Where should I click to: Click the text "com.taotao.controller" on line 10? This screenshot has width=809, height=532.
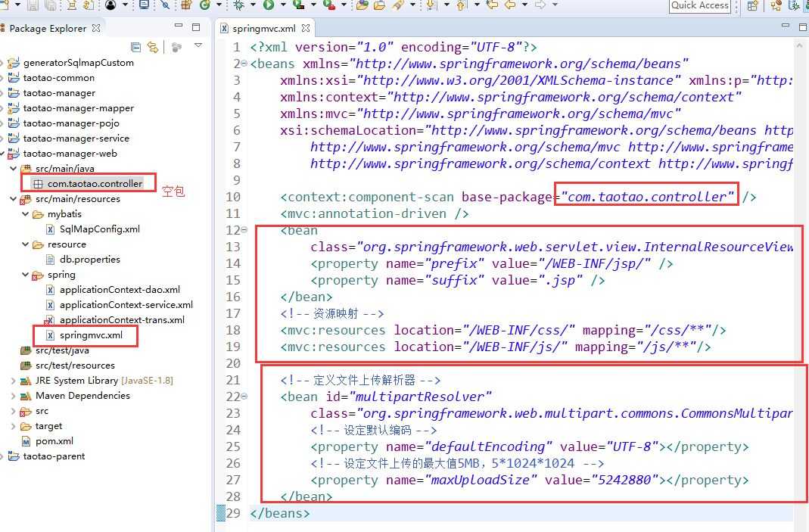[648, 197]
